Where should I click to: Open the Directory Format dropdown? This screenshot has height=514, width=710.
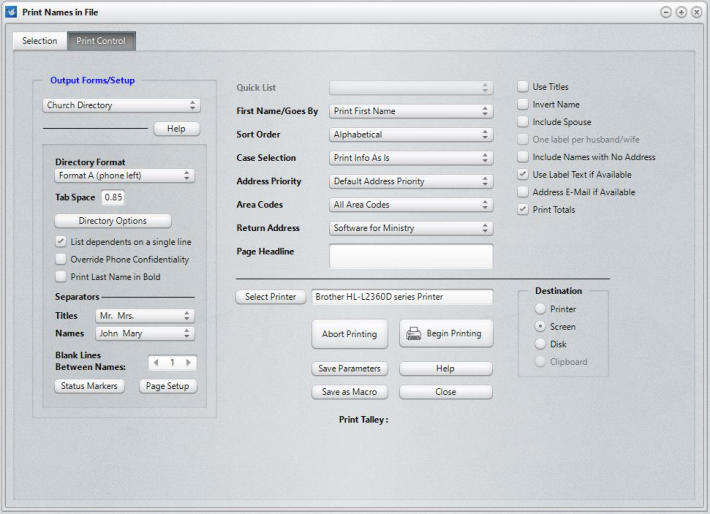tap(124, 175)
